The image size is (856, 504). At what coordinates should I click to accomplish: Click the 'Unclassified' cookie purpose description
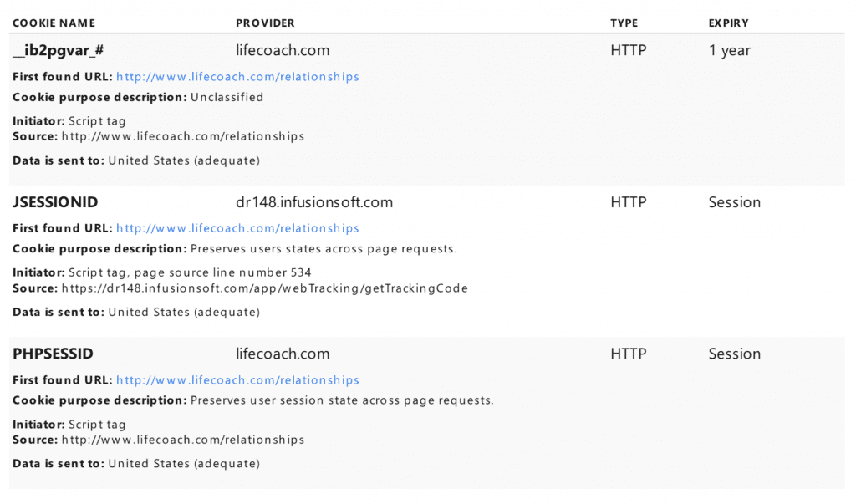[x=227, y=97]
